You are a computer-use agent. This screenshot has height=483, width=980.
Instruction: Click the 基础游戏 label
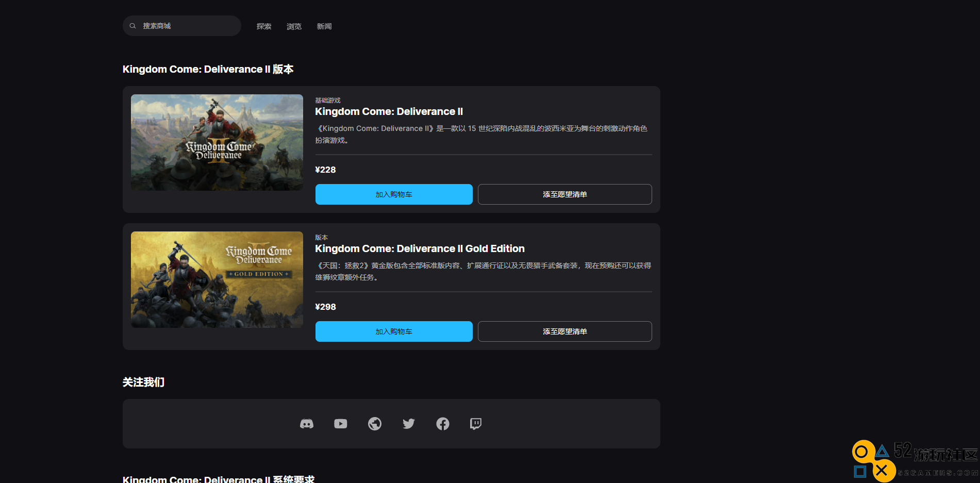click(x=328, y=101)
